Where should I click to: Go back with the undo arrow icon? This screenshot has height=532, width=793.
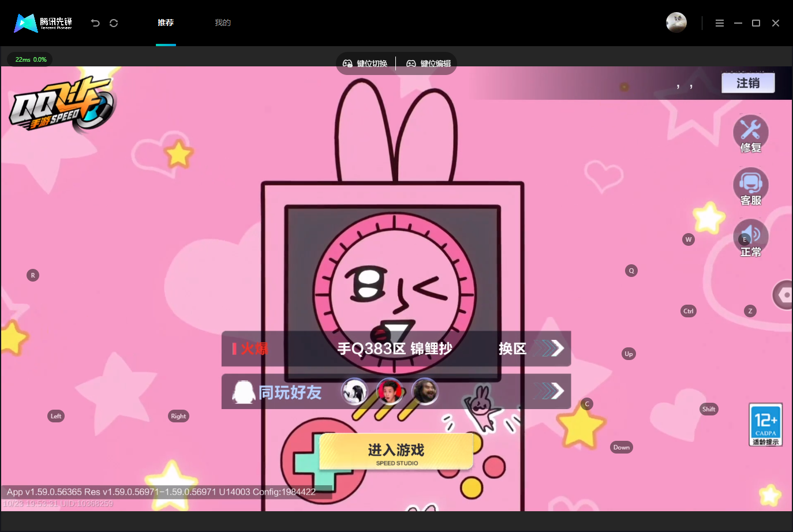95,23
